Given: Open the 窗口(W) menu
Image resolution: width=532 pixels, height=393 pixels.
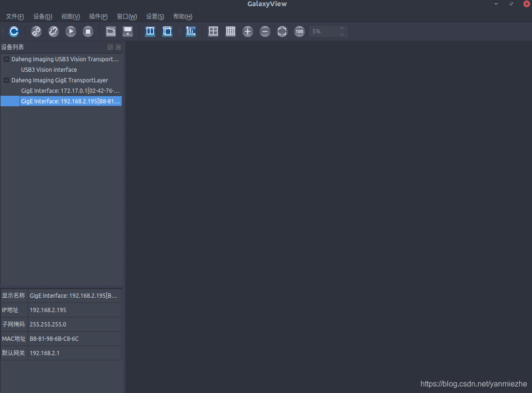Looking at the screenshot, I should [x=127, y=16].
